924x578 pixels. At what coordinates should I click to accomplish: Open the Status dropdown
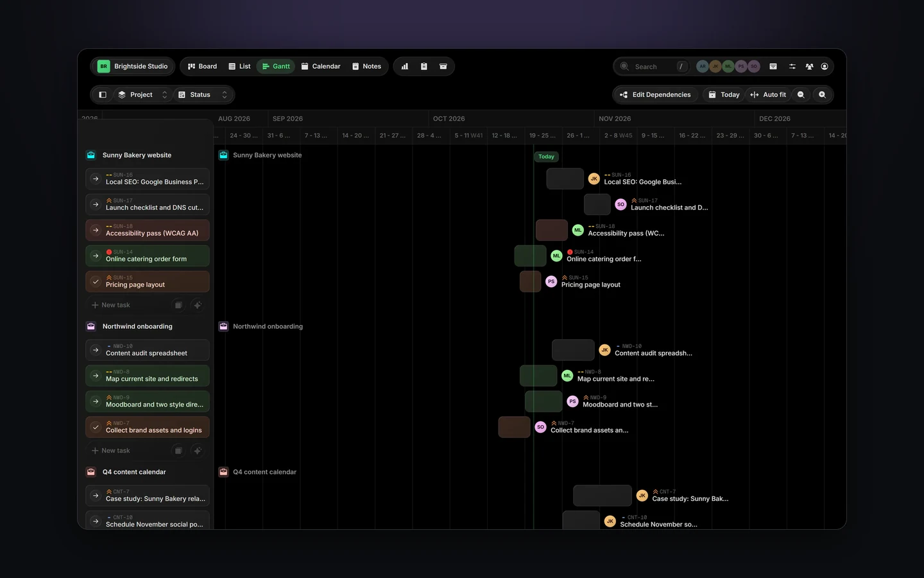(203, 94)
